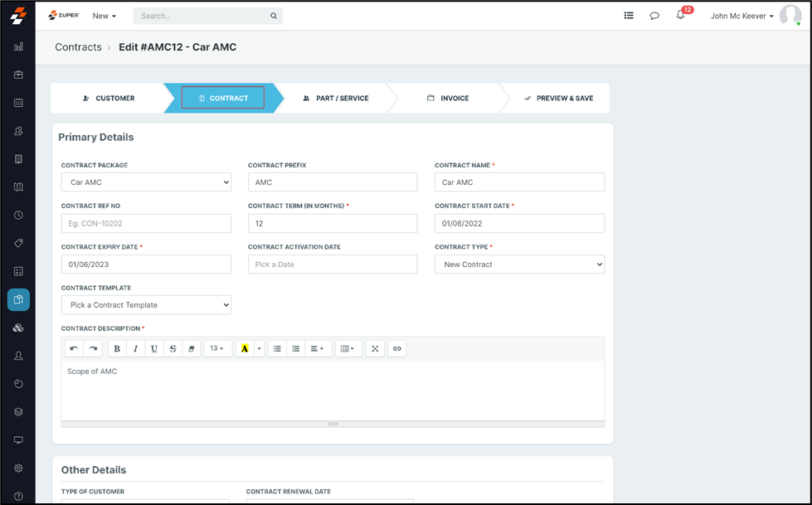Go to the Invoice step tab
This screenshot has width=812, height=505.
tap(448, 98)
